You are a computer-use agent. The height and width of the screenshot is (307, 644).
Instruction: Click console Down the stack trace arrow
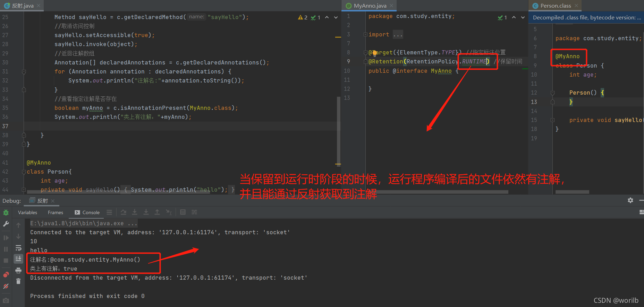click(x=18, y=236)
